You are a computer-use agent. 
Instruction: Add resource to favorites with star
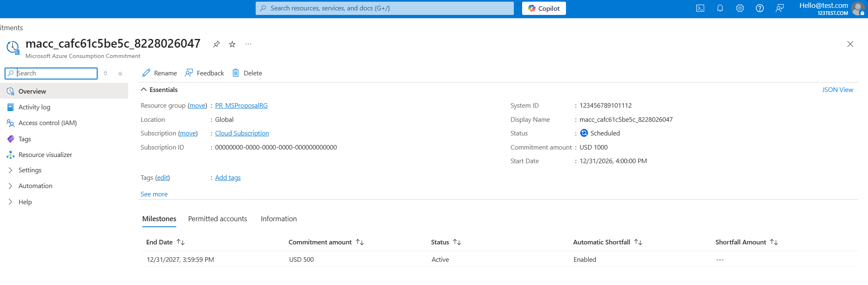point(232,44)
